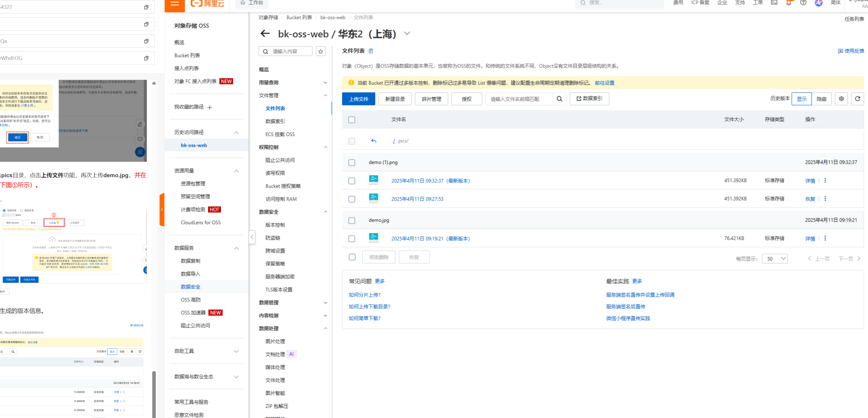Open more actions for 09:27:53 version
Screen dimensions: 868x418
click(x=825, y=199)
